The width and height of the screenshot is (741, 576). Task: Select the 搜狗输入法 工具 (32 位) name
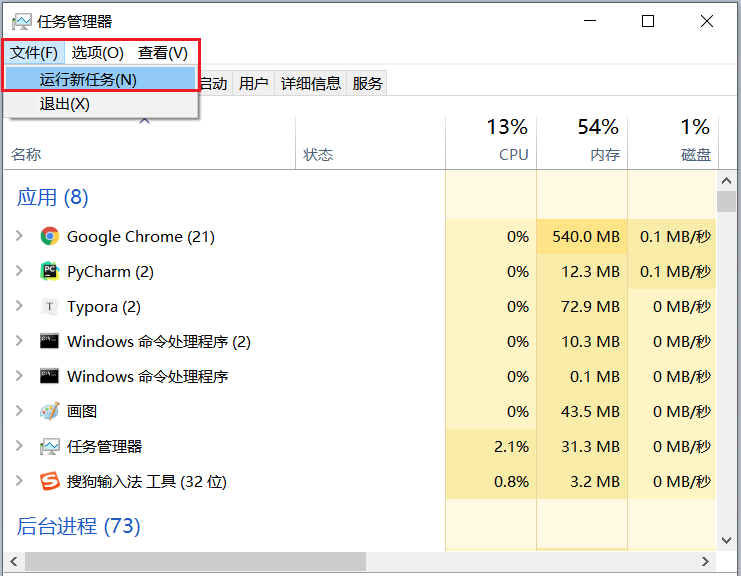tap(147, 481)
